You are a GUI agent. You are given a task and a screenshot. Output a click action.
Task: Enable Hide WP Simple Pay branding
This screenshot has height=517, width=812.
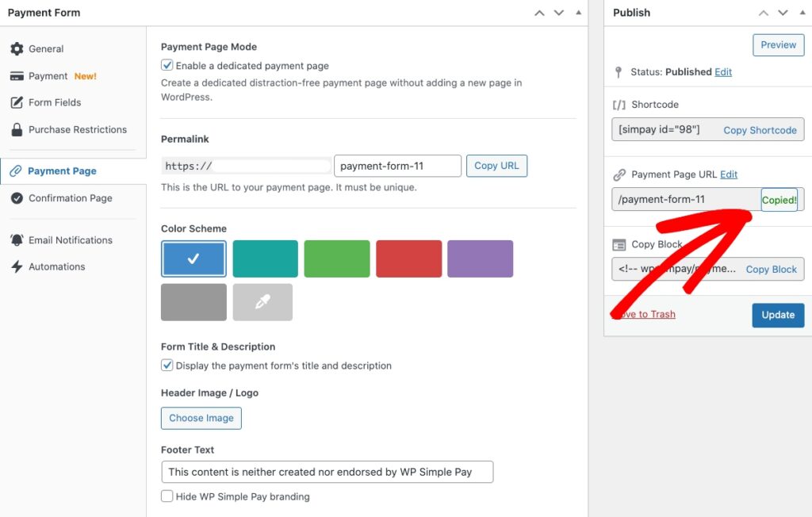pyautogui.click(x=167, y=496)
